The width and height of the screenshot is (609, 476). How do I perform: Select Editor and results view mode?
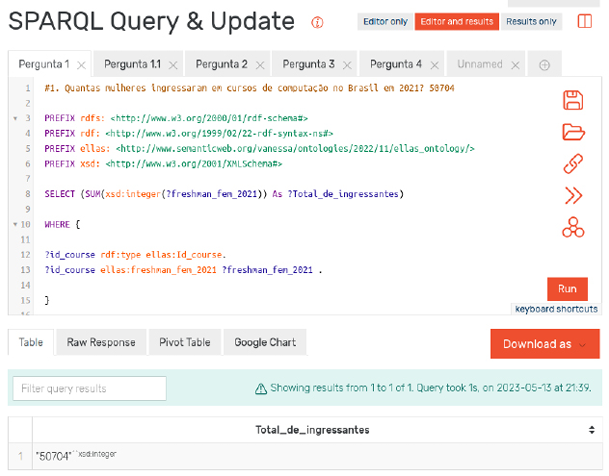[x=455, y=21]
